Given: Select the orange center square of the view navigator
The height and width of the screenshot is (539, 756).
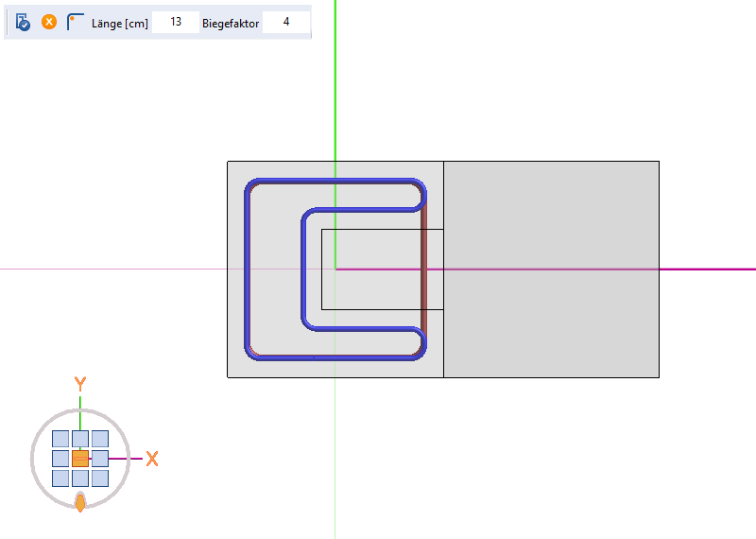Looking at the screenshot, I should pyautogui.click(x=80, y=459).
